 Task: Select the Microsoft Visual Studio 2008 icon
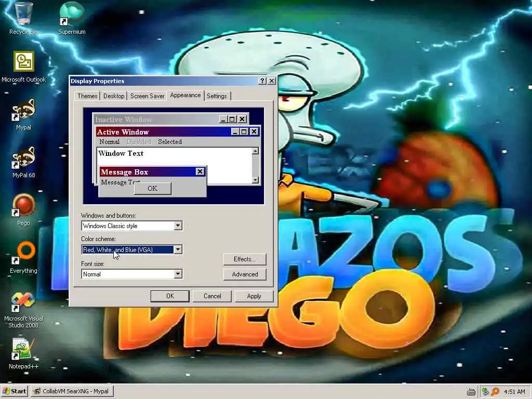(x=23, y=310)
